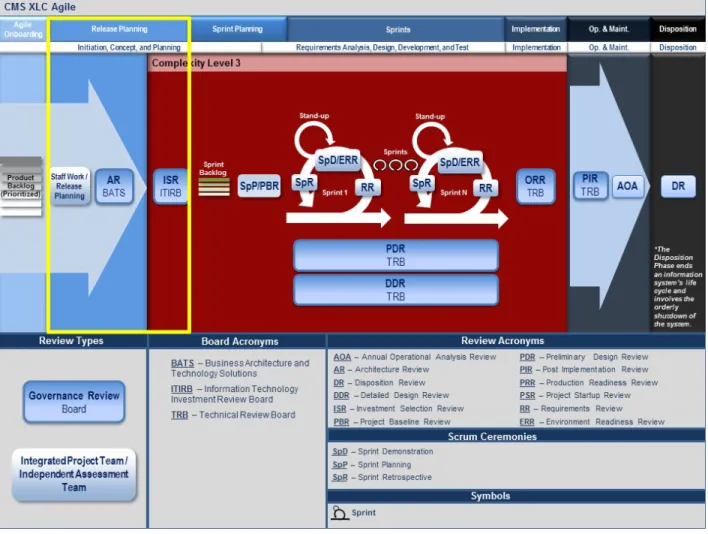Click the Sprint 1 label
Image resolution: width=708 pixels, height=534 pixels.
coord(335,192)
